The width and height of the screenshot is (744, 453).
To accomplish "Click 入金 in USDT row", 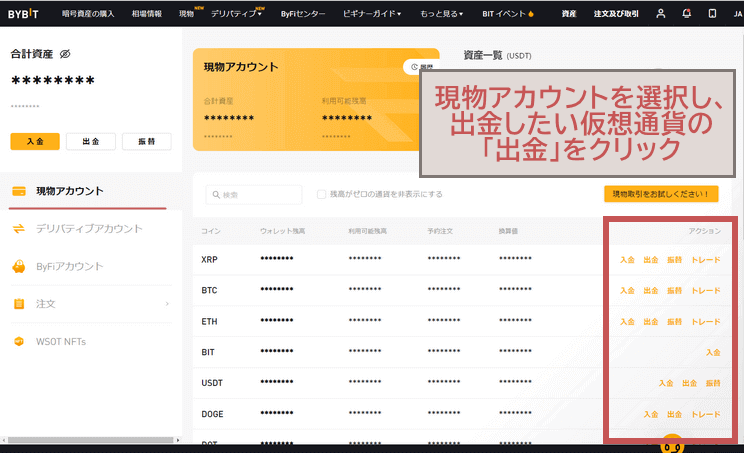I will 666,383.
